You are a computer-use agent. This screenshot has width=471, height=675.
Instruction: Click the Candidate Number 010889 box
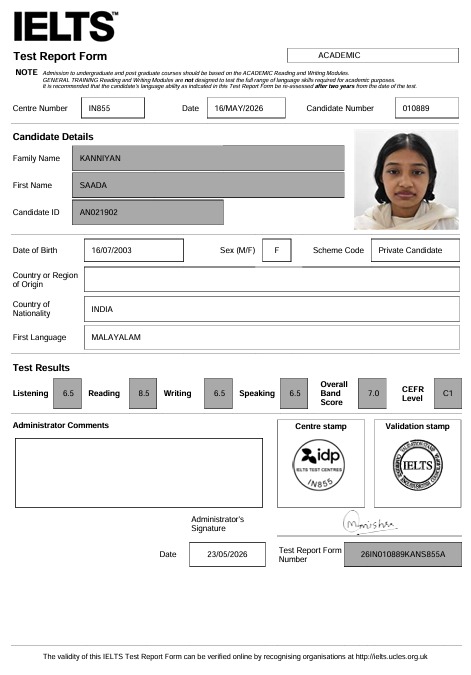point(427,108)
